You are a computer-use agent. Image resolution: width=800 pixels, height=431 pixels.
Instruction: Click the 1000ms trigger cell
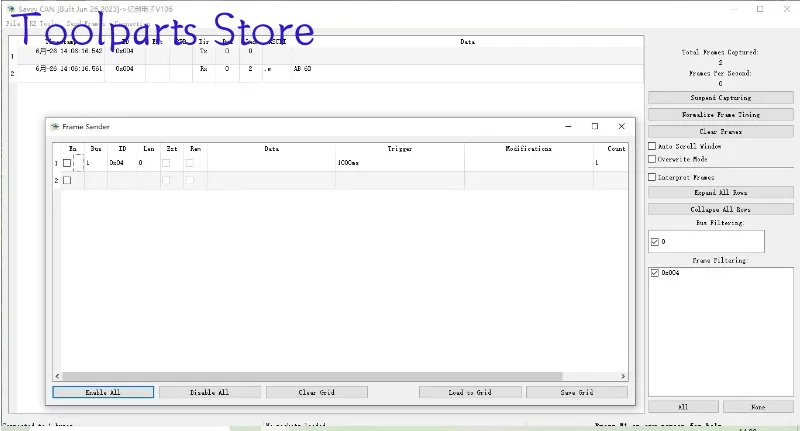(x=400, y=163)
